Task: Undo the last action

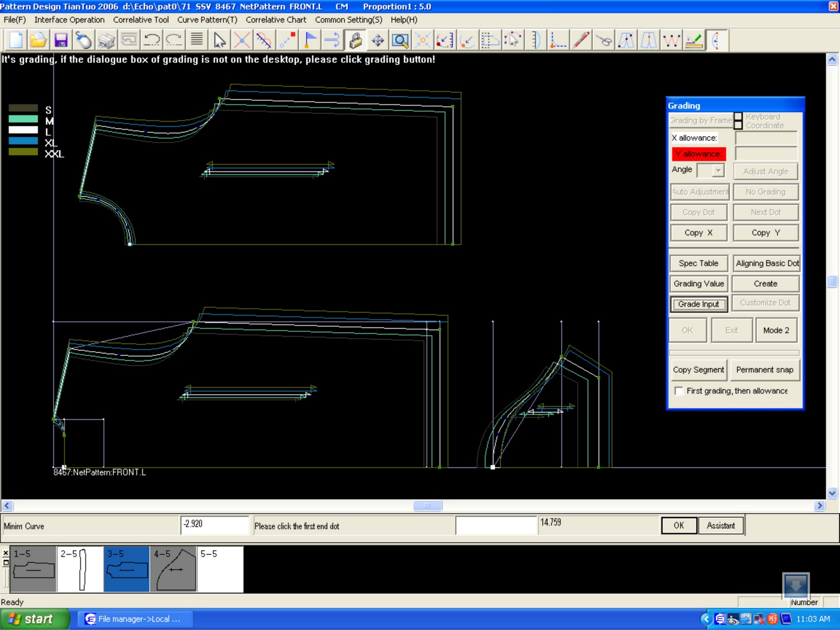Action: (152, 40)
